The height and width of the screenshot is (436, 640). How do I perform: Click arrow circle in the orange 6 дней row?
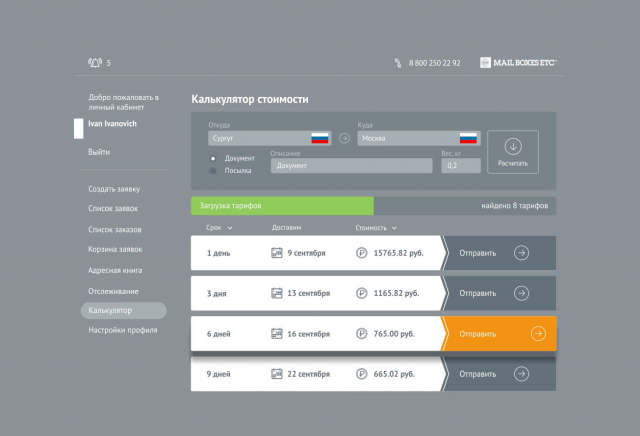coord(538,334)
